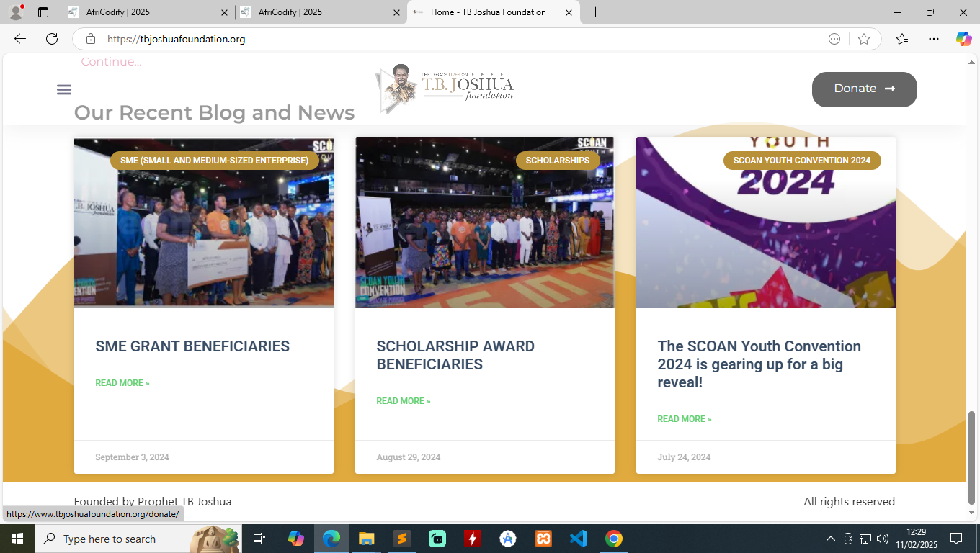Open XAMPP from the taskbar

tap(543, 539)
